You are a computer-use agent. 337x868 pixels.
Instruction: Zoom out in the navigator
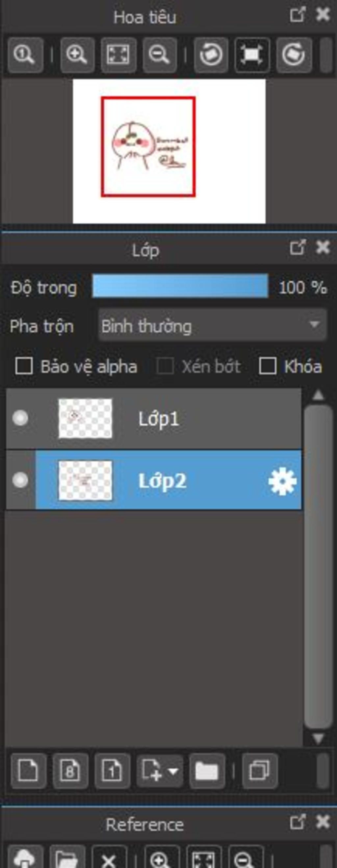click(160, 55)
